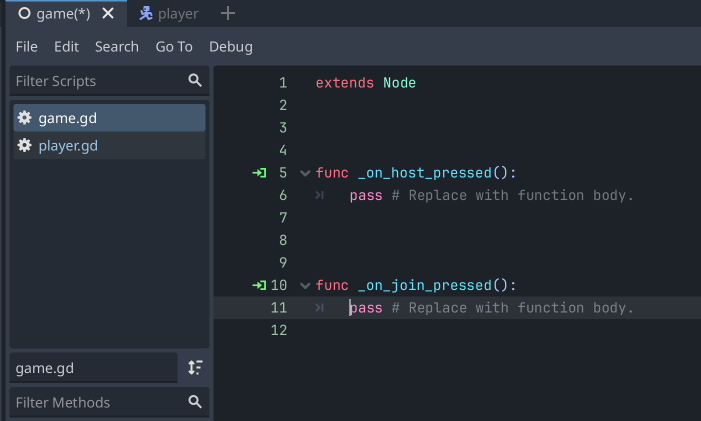Open the Debug menu
Viewport: 701px width, 421px height.
[x=231, y=47]
